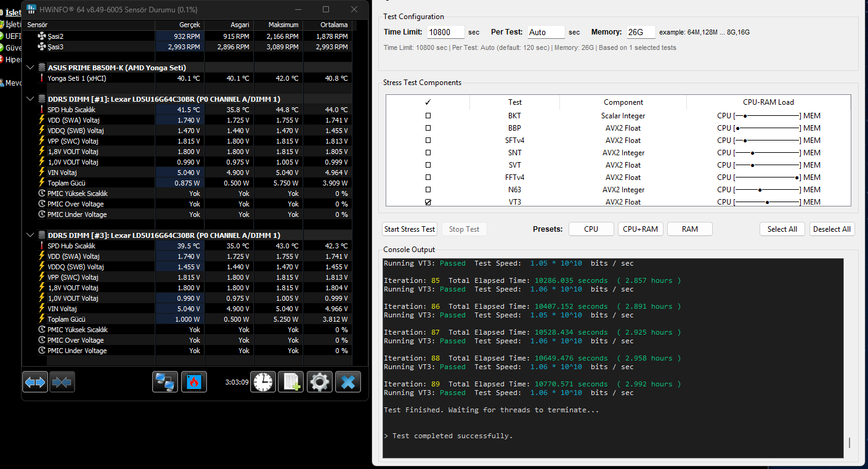Screen dimensions: 868x469
Task: Click the Deselect All button
Action: (832, 229)
